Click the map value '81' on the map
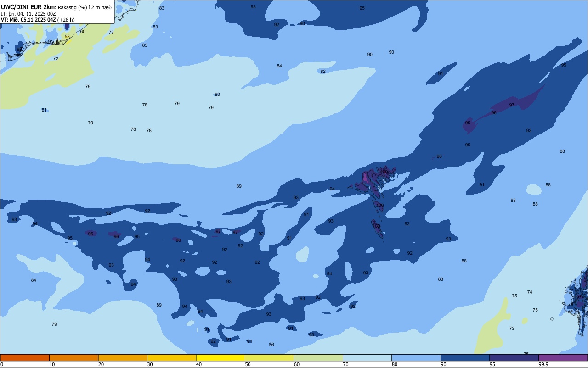Screen dimensions: 588x368 (x=44, y=110)
